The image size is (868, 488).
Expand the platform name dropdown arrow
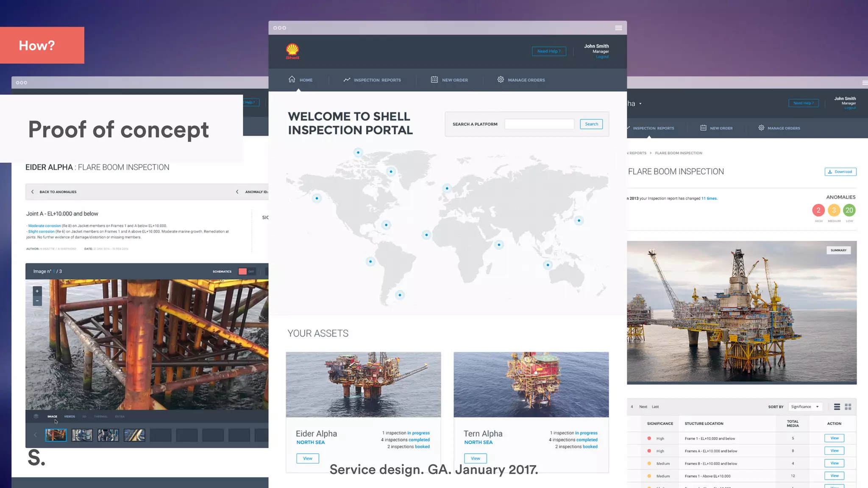640,104
